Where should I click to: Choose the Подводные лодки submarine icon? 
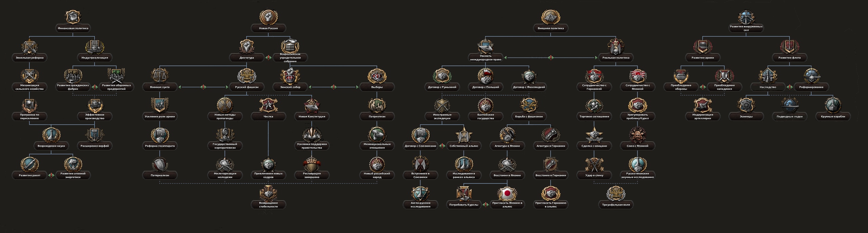click(789, 105)
